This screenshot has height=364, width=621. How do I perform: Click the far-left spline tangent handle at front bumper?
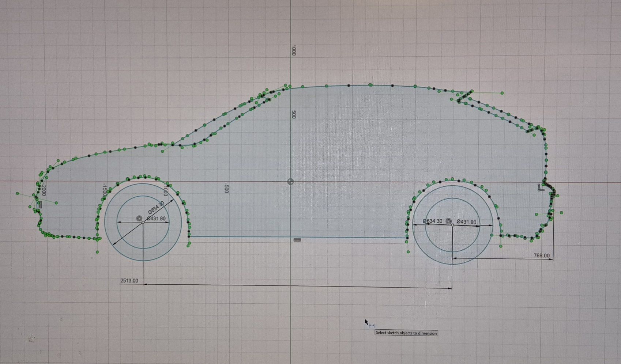click(17, 193)
